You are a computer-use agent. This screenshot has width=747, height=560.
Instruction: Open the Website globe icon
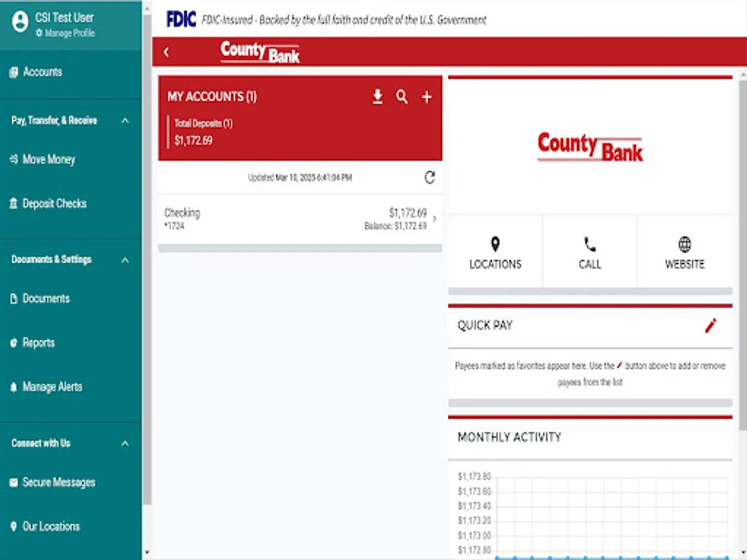pos(684,245)
